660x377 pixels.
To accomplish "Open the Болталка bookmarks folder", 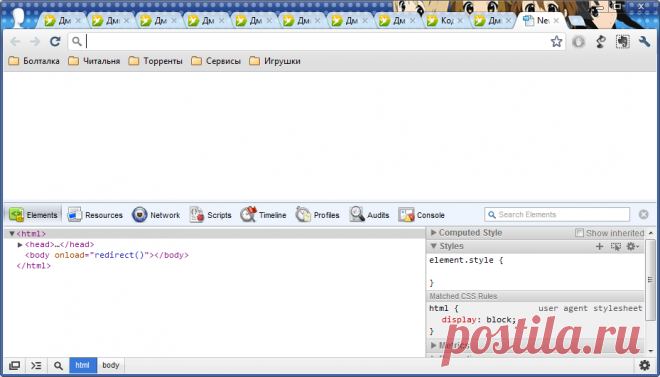I will point(34,61).
